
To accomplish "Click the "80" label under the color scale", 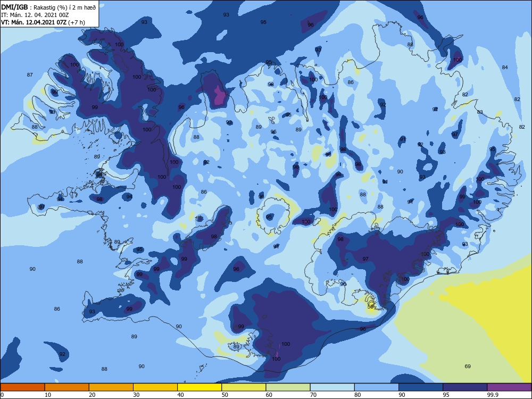I will coord(358,395).
